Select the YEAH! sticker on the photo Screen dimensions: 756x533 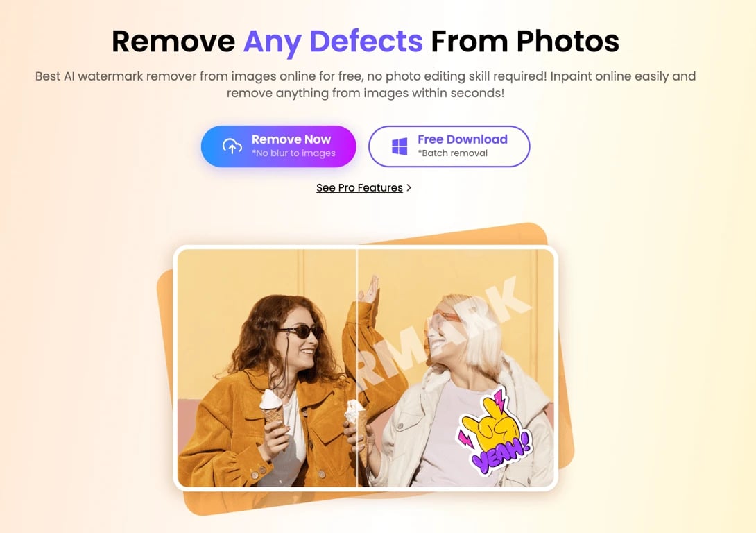[x=495, y=430]
